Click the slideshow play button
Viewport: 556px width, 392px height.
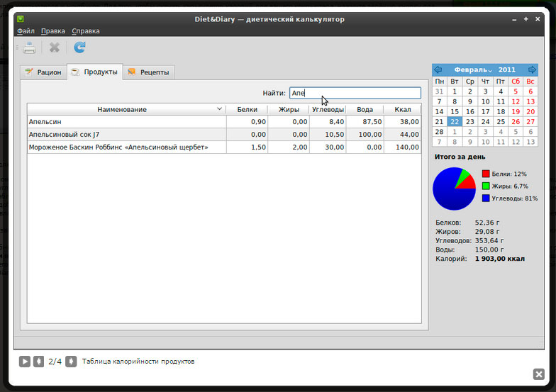(25, 362)
